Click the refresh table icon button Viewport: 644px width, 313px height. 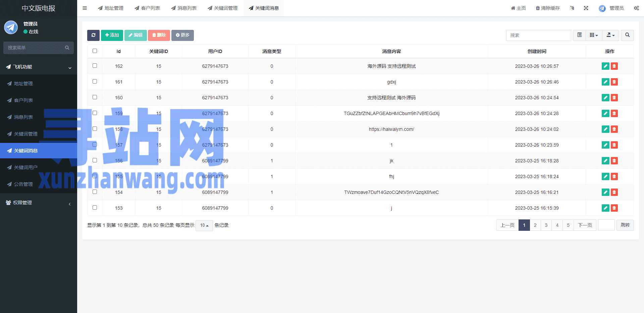tap(93, 35)
